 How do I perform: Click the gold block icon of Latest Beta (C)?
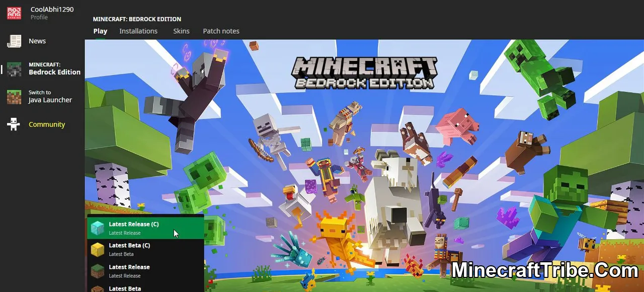coord(97,250)
